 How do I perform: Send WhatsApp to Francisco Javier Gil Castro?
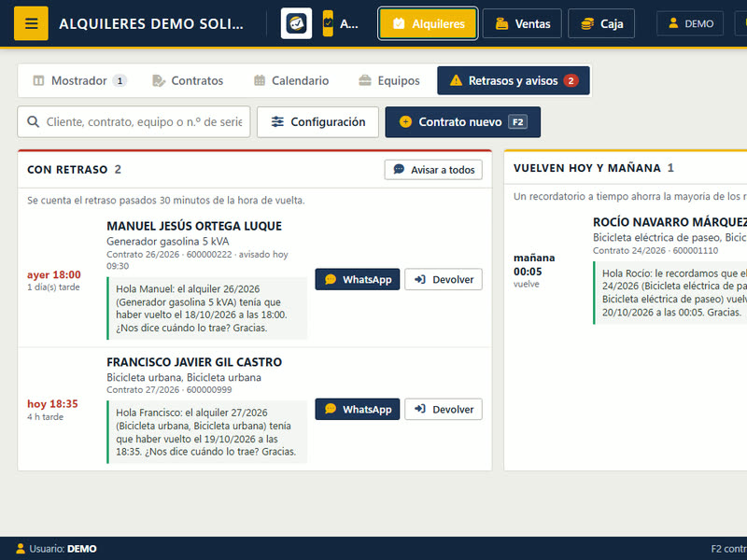(358, 410)
